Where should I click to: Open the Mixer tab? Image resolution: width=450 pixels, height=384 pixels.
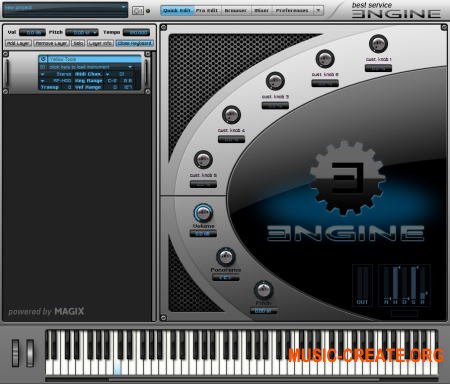(x=262, y=10)
